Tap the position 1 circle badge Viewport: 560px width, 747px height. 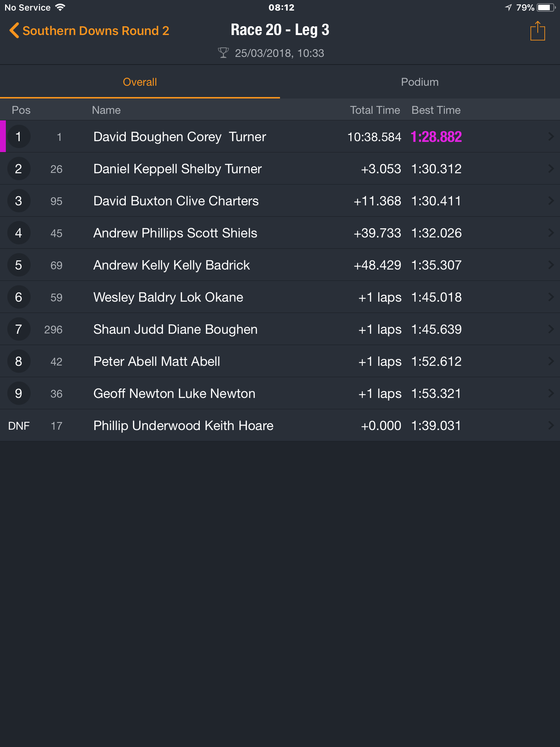(x=19, y=136)
